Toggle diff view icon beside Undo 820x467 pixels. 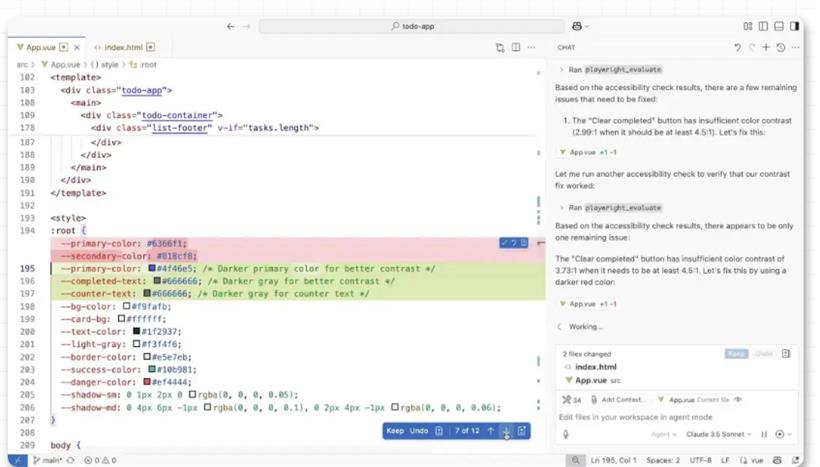439,431
